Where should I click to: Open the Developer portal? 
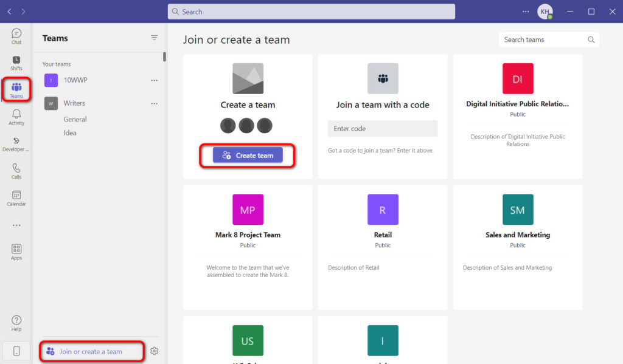(16, 144)
